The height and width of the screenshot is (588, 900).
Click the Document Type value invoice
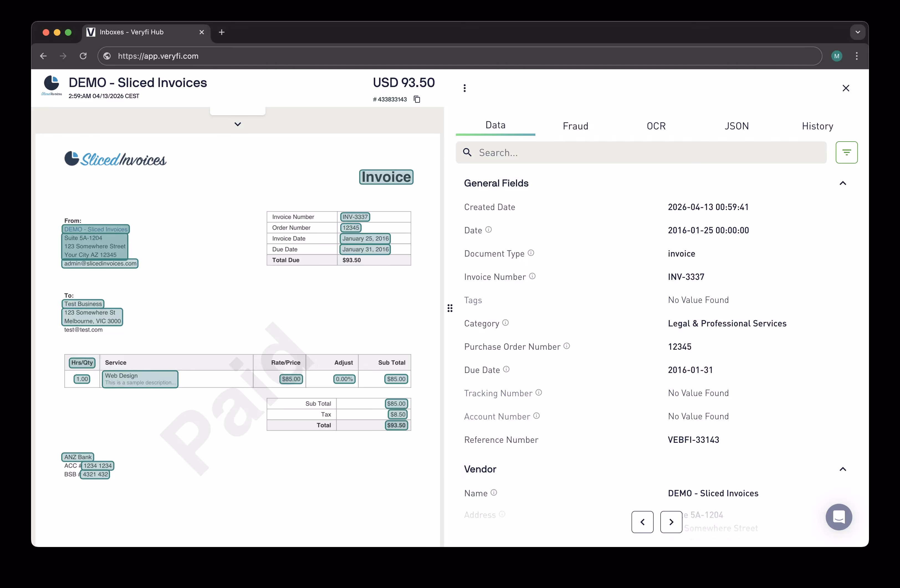pyautogui.click(x=681, y=253)
